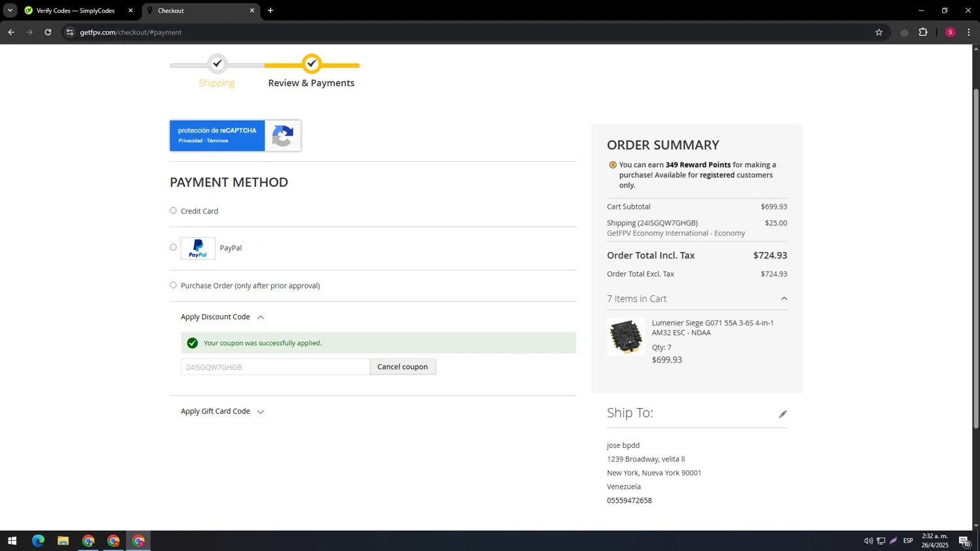Screen dimensions: 980x551
Task: Open the tab search dropdown
Action: 10,10
